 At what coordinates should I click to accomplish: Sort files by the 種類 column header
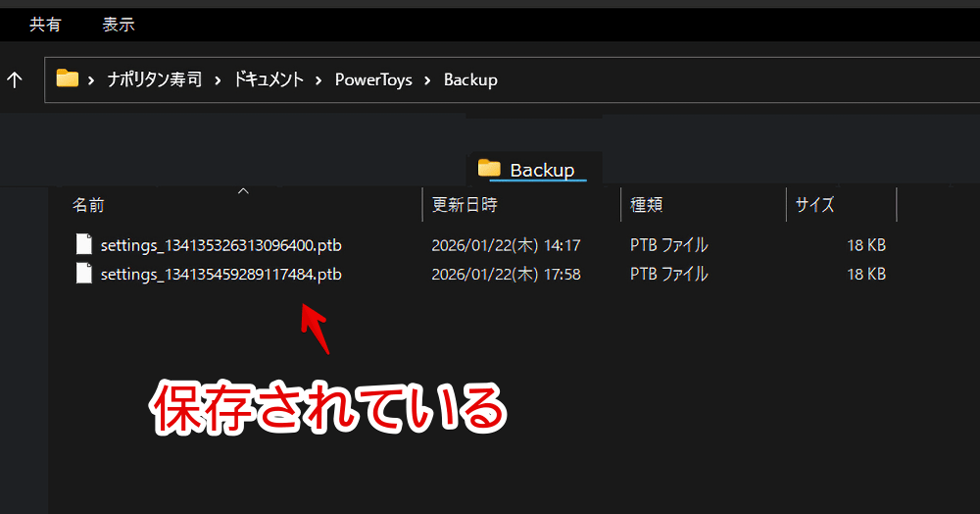[x=647, y=205]
